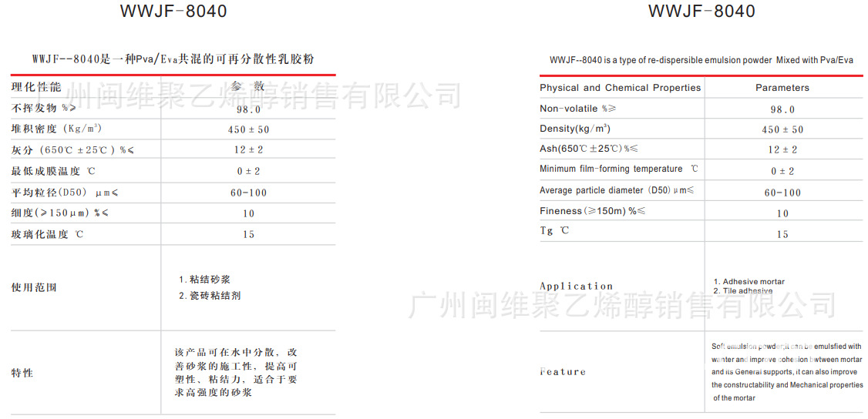This screenshot has height=419, width=868.
Task: Select the '细度(≥150μm) %≤' row label
Action: [59, 213]
